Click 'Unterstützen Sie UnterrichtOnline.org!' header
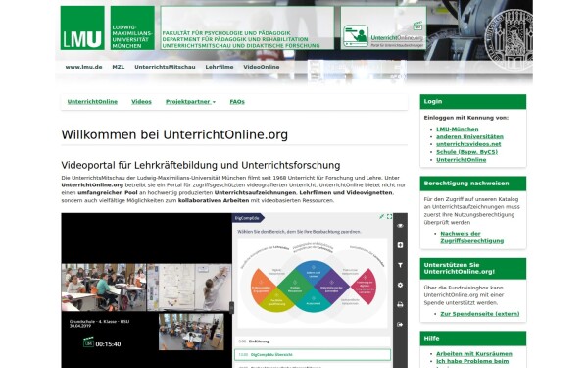This screenshot has width=588, height=368. (473, 268)
